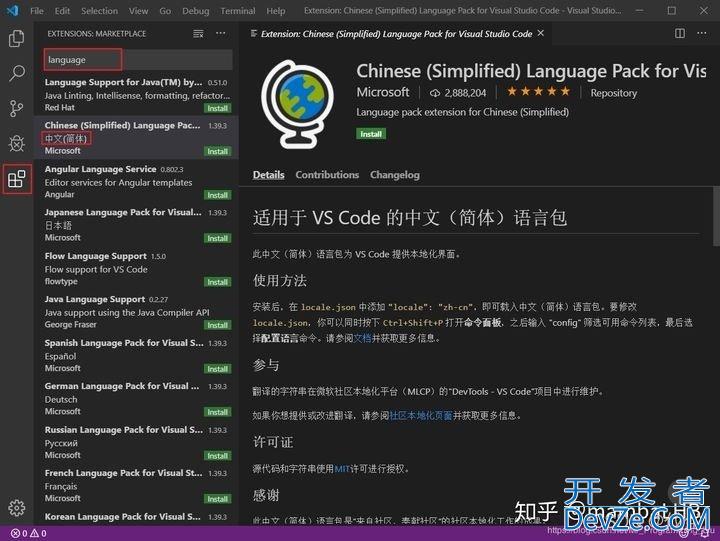
Task: Install Japanese Language Pack
Action: pyautogui.click(x=217, y=238)
